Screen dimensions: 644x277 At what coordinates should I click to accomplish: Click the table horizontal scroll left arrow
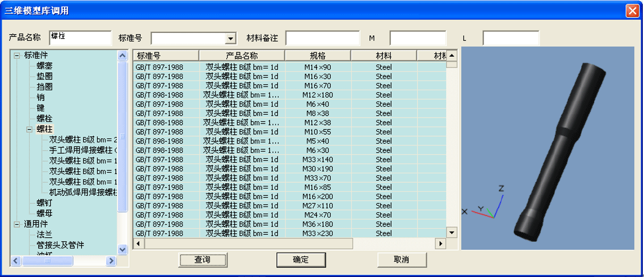point(138,244)
